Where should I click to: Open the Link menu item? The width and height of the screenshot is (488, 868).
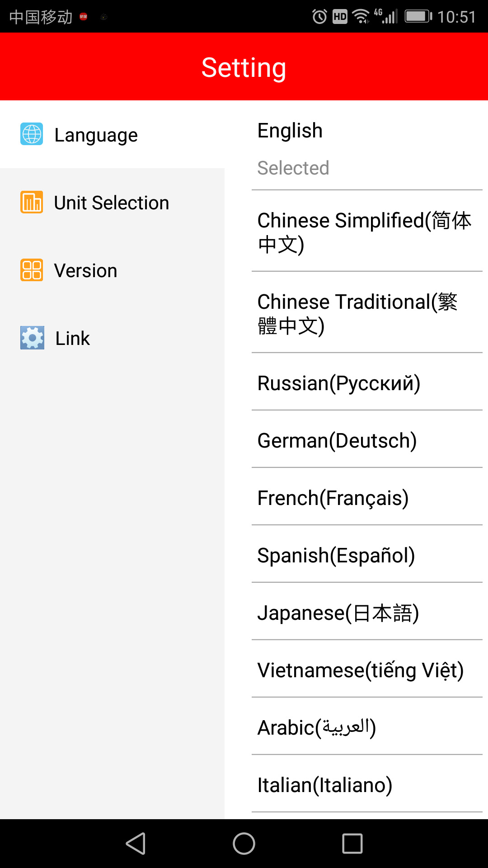click(x=72, y=338)
